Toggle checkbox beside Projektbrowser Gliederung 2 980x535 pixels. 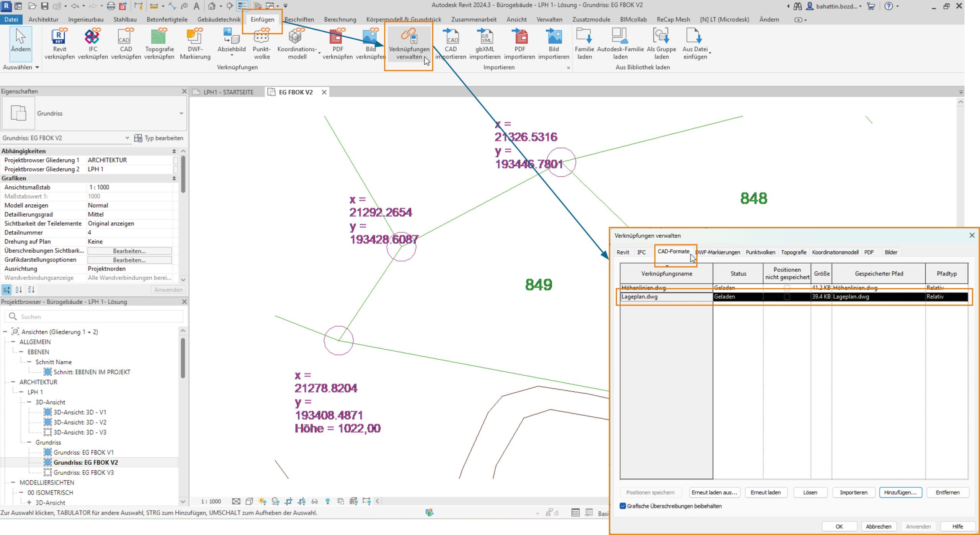[x=175, y=169]
